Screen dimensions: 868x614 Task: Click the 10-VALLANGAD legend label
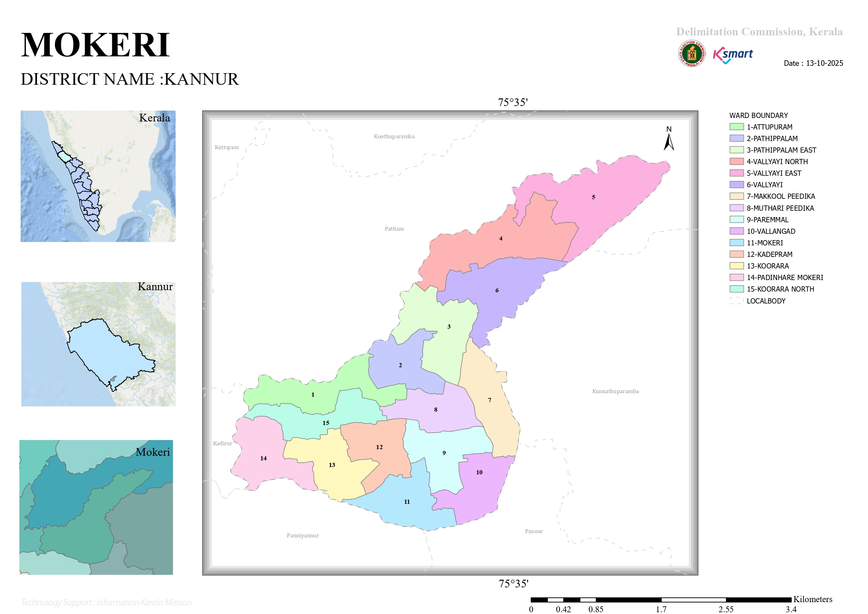coord(771,231)
